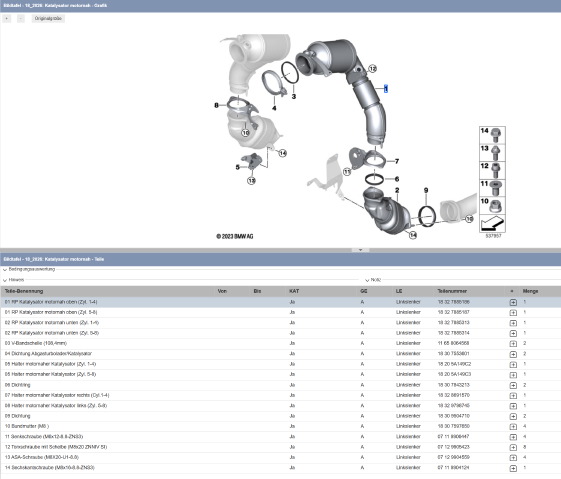The width and height of the screenshot is (561, 479).
Task: Select row 13 ASA-Schraube
Action: coord(280,457)
